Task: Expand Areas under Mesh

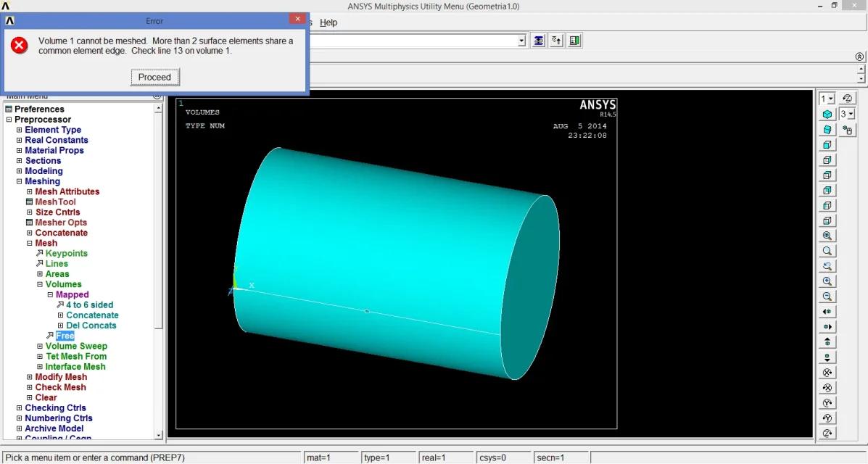Action: tap(40, 274)
